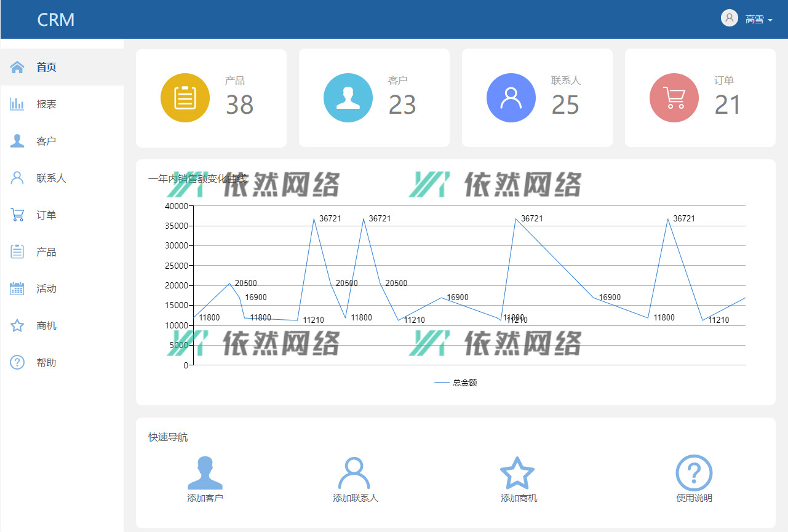Click the 添加商机 star icon
This screenshot has width=788, height=532.
point(517,474)
